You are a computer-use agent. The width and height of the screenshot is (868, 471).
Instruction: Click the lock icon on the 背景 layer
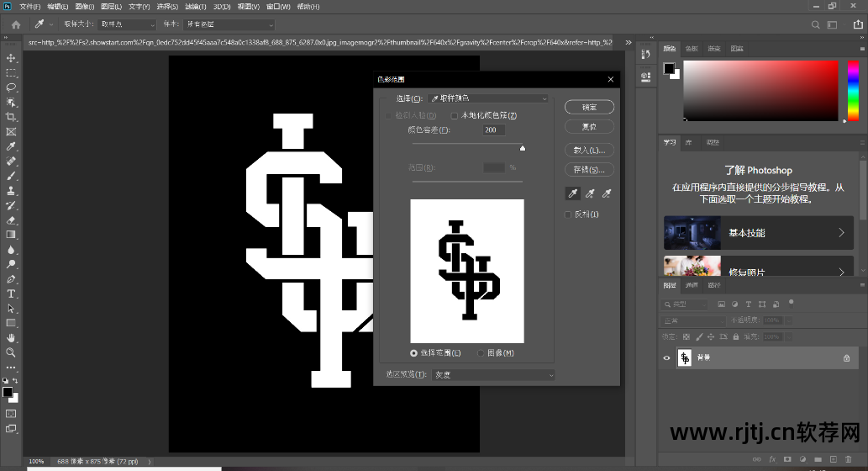(x=846, y=358)
